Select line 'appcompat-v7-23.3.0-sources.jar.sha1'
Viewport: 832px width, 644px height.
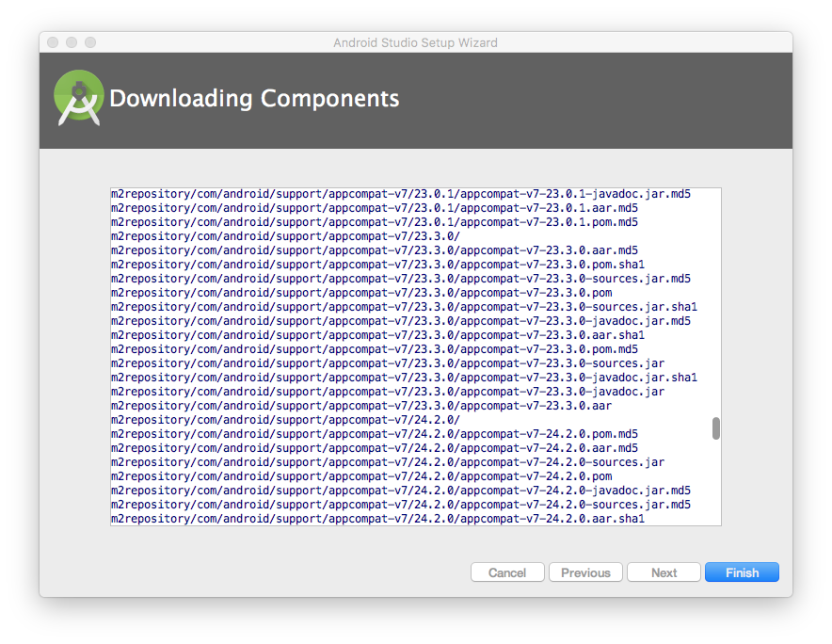(x=404, y=307)
